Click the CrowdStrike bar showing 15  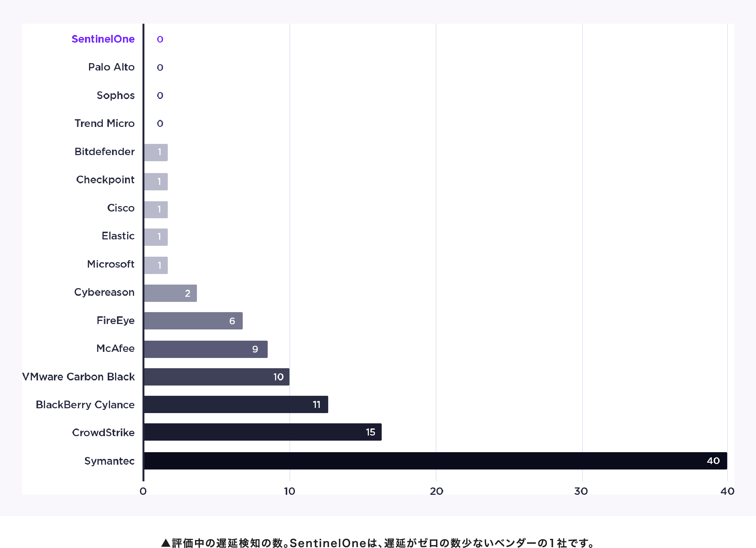263,432
